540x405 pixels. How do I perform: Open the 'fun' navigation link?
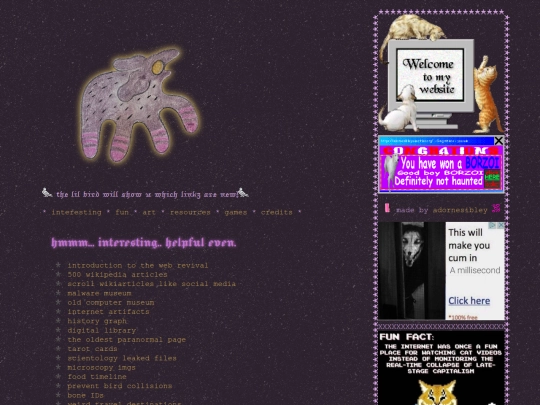[x=122, y=212]
